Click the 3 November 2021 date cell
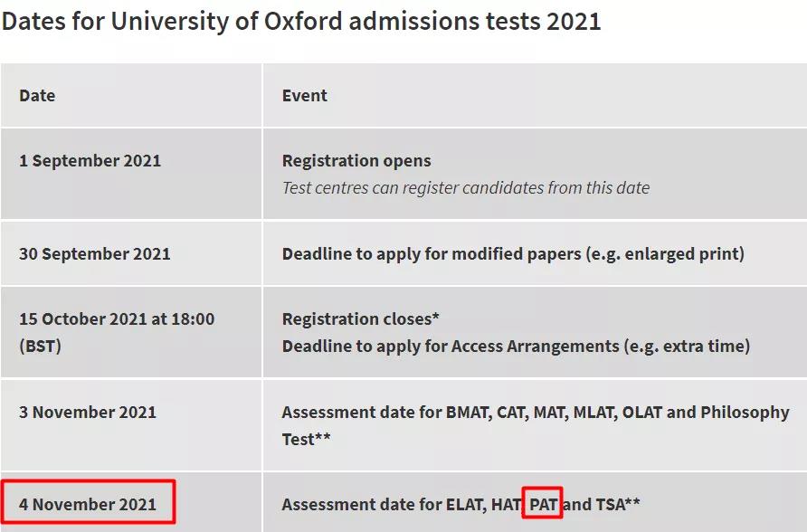The width and height of the screenshot is (807, 532). 88,413
